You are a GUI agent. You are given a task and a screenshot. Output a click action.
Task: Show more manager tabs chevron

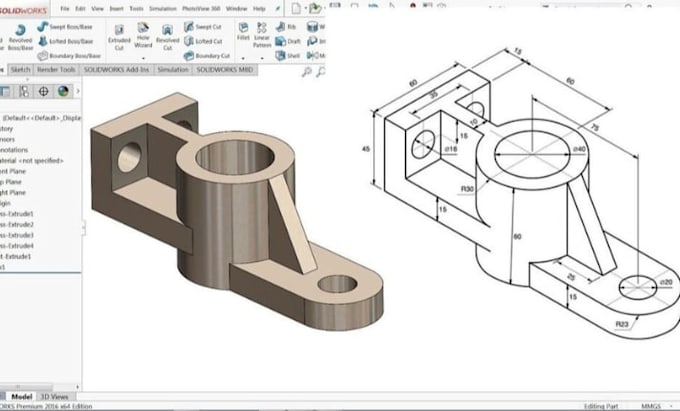pos(78,91)
